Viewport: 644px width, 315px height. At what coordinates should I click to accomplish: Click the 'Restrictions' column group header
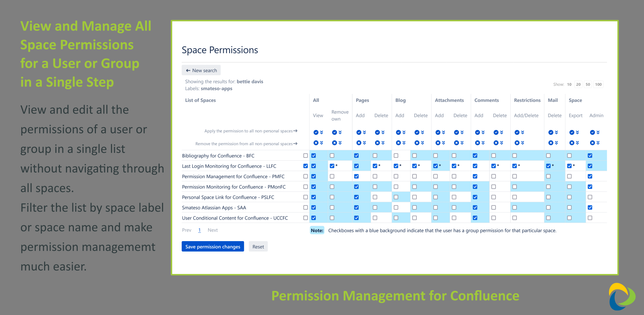(527, 100)
